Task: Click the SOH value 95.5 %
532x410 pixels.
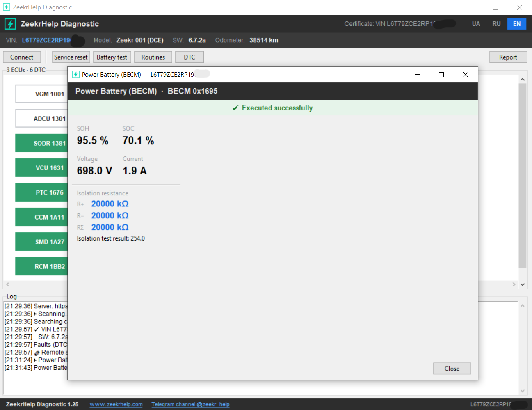Action: pos(93,141)
